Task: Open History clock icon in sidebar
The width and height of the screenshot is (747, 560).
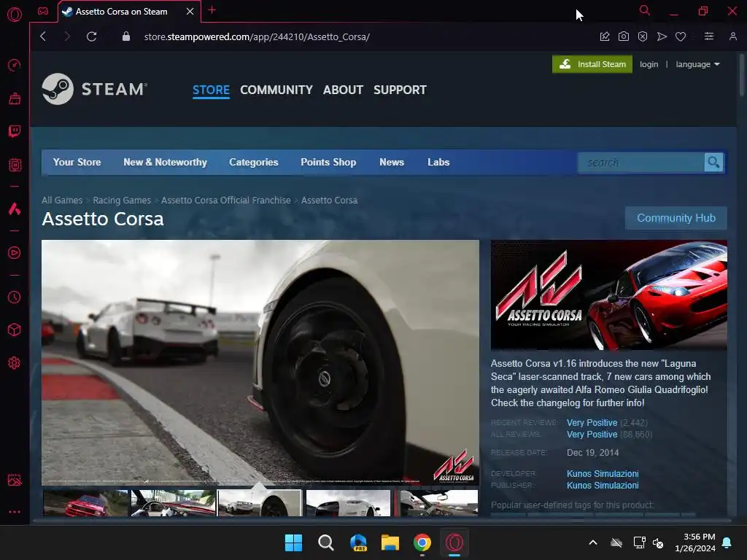Action: 15,297
